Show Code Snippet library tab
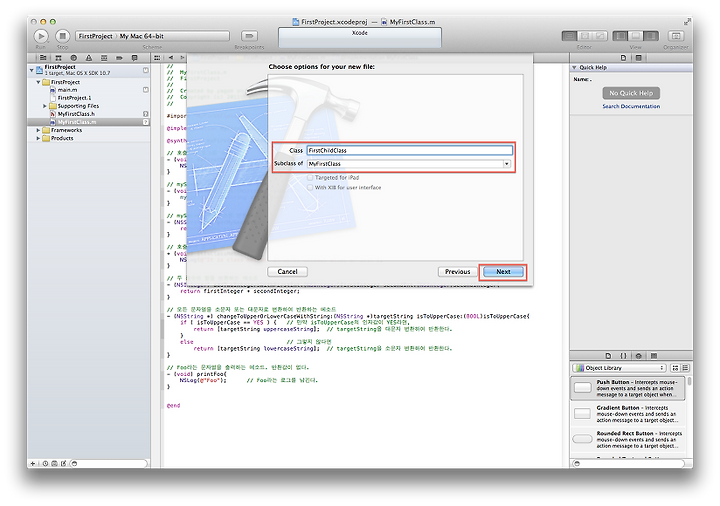Image resolution: width=720 pixels, height=506 pixels. coord(624,356)
